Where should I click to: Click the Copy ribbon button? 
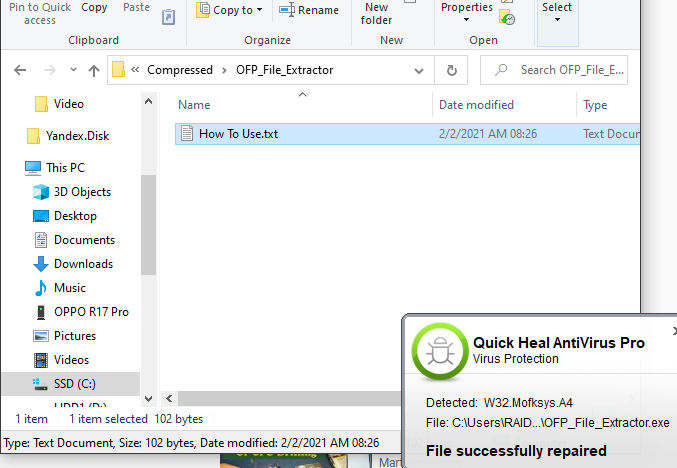point(94,8)
